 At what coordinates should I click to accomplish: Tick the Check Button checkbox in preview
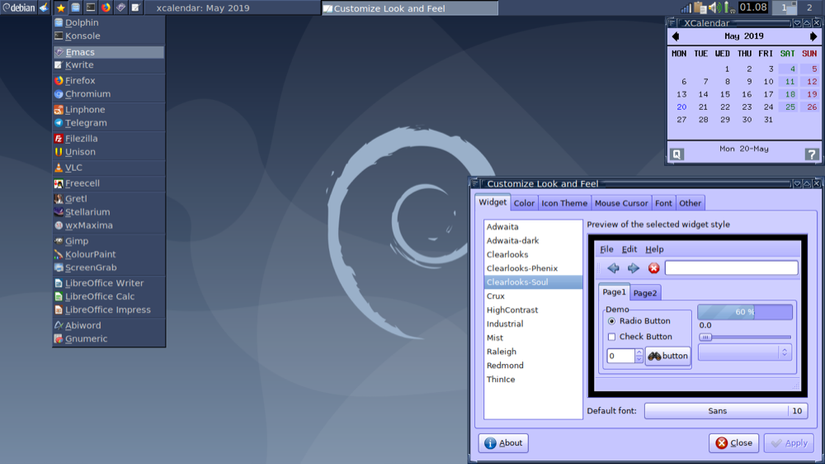tap(612, 337)
